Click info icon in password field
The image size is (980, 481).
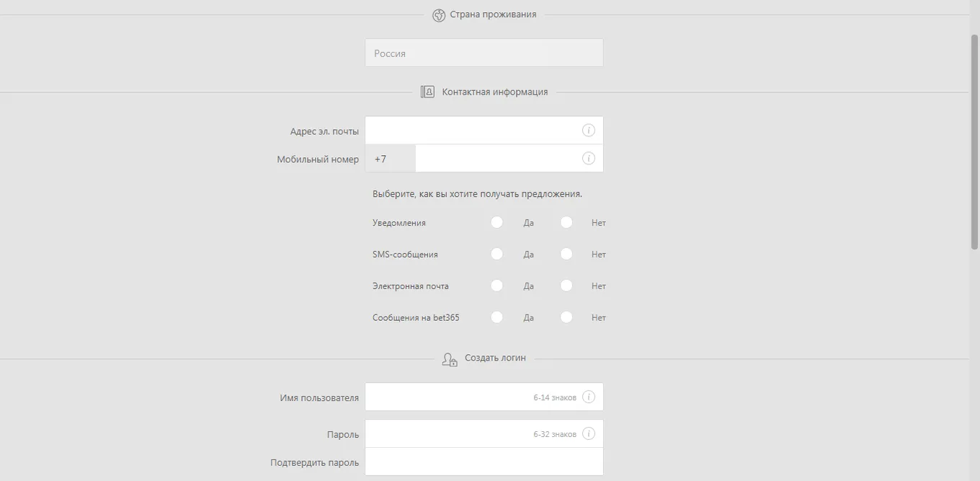pyautogui.click(x=589, y=433)
